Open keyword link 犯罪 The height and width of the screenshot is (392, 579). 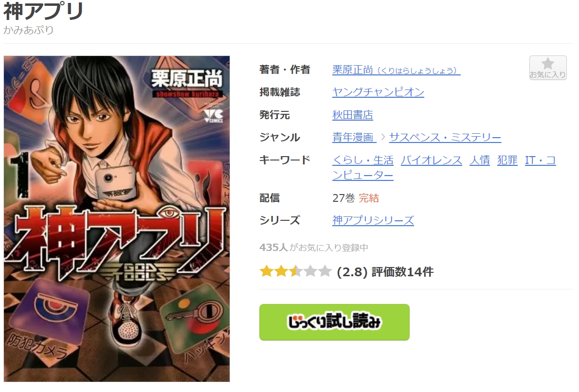tap(507, 160)
